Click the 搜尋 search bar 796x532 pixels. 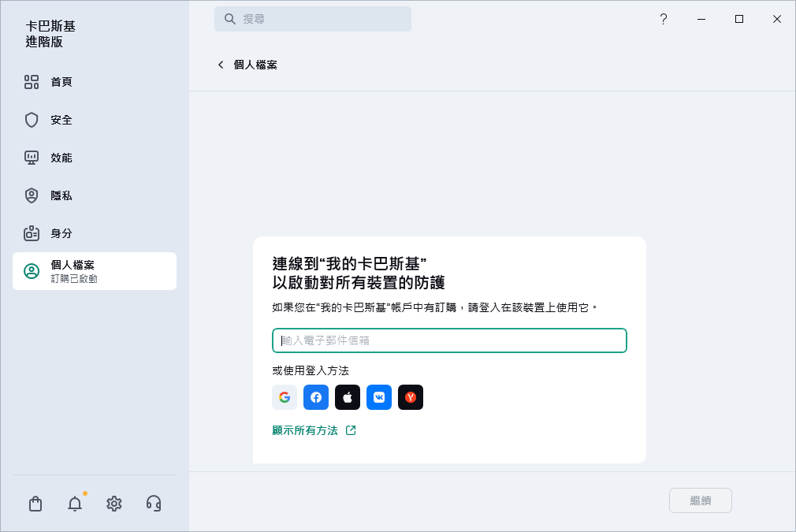(x=313, y=18)
